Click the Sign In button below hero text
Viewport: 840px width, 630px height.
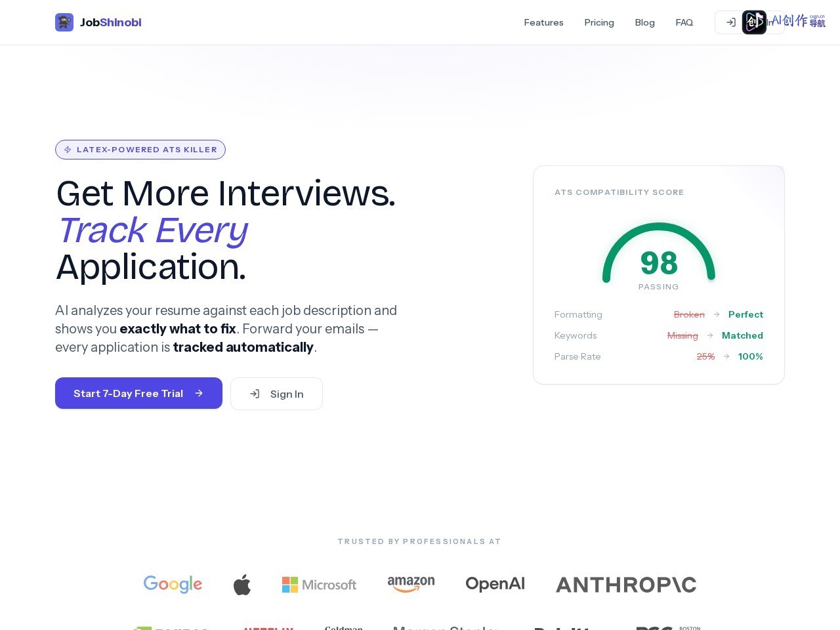276,394
